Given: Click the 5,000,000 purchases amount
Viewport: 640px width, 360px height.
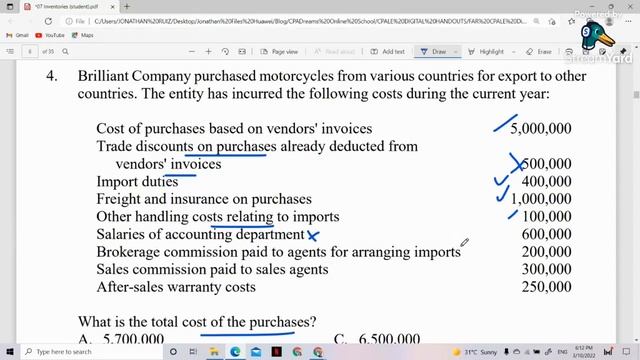Looking at the screenshot, I should [541, 129].
